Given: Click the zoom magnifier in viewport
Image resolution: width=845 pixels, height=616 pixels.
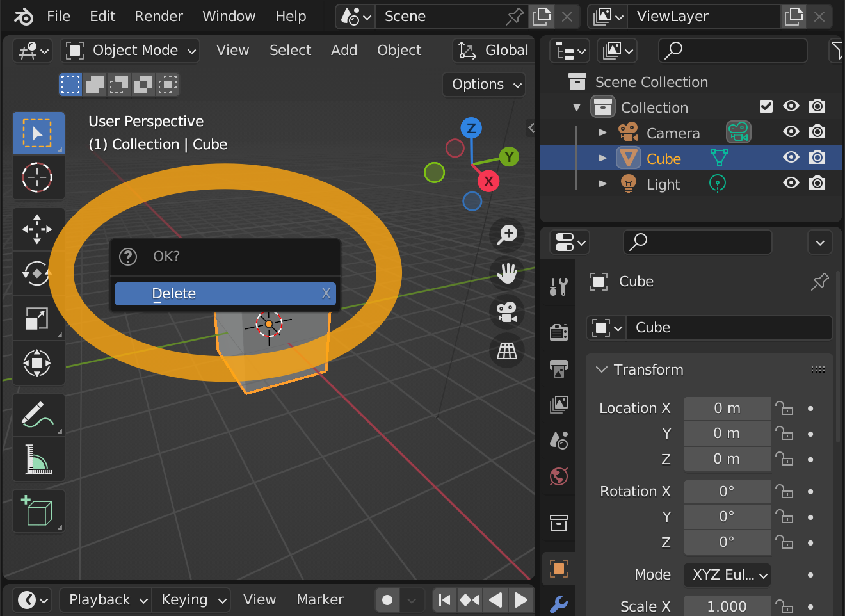Looking at the screenshot, I should (507, 234).
